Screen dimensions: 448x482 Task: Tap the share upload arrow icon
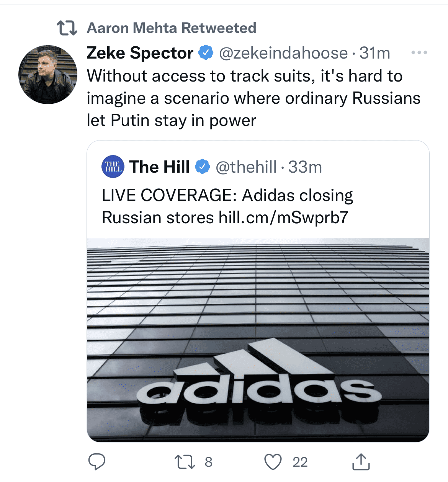[361, 462]
